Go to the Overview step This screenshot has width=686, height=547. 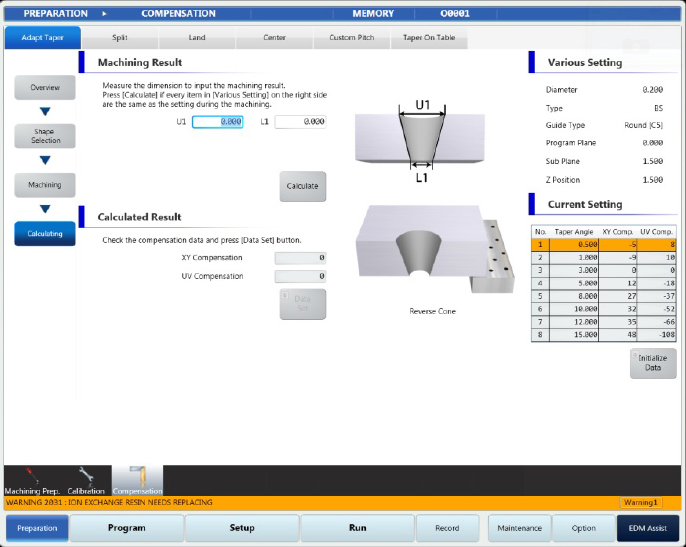tap(44, 88)
